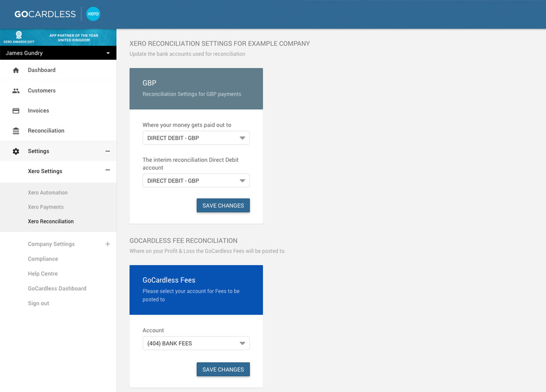This screenshot has width=546, height=392.
Task: Click Sign out in the sidebar
Action: tap(38, 303)
